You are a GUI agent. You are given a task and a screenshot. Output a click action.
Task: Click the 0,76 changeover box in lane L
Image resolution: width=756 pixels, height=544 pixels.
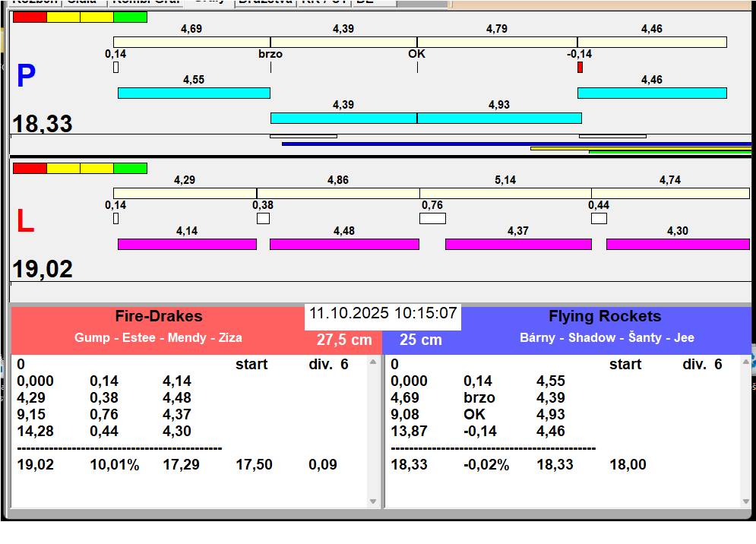coord(432,219)
